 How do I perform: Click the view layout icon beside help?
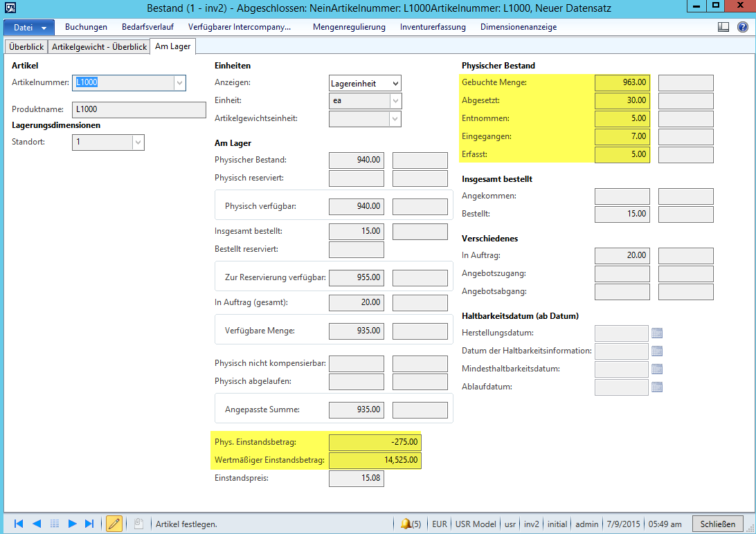click(x=723, y=27)
